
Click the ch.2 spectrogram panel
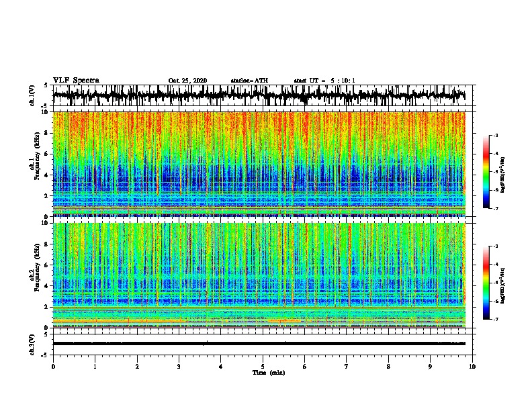259,275
